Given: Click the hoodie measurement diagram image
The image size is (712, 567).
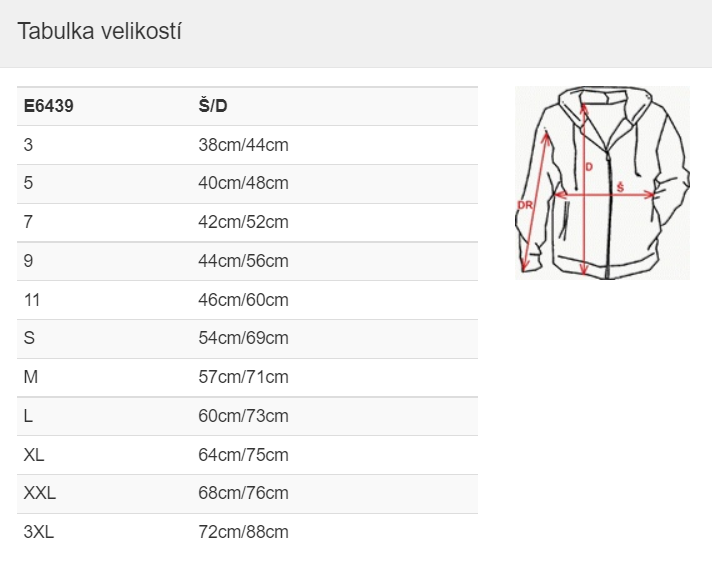Looking at the screenshot, I should click(x=602, y=182).
